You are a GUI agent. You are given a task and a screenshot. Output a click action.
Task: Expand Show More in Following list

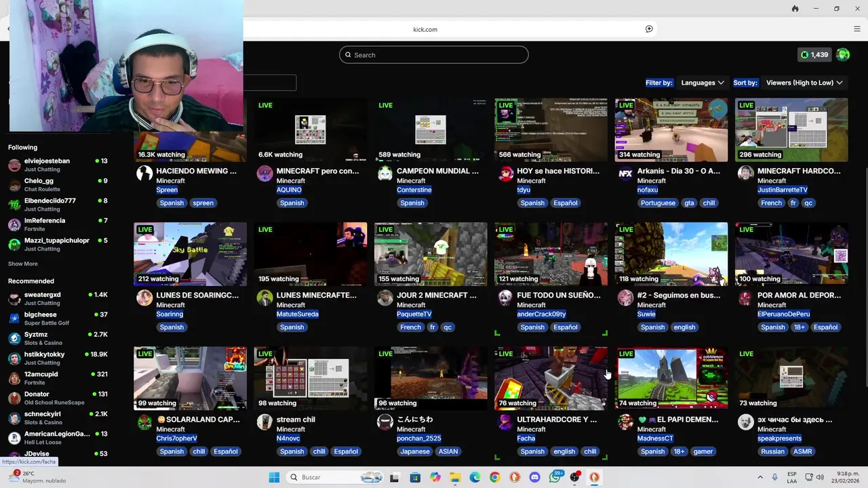[23, 264]
